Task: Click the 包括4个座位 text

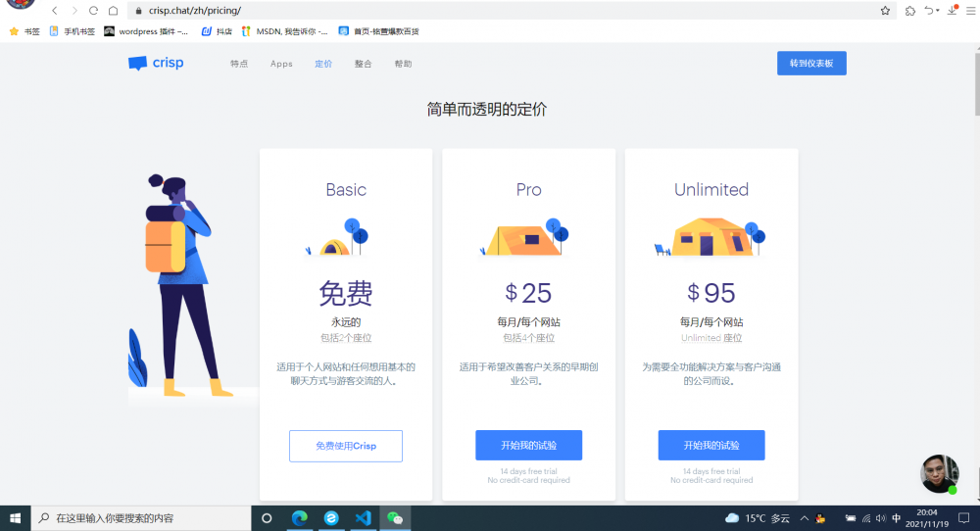Action: pos(529,338)
